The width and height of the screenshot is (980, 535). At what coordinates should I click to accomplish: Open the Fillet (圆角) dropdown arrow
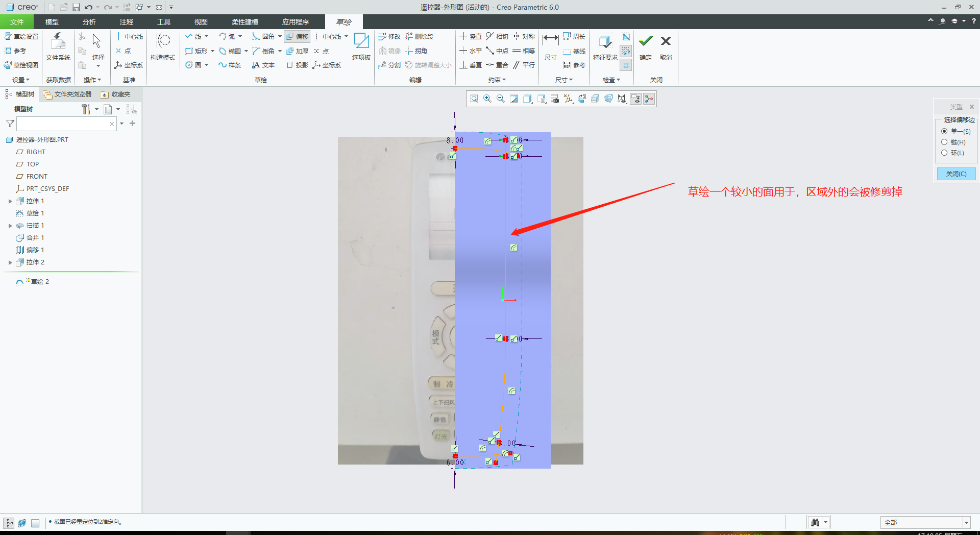280,37
